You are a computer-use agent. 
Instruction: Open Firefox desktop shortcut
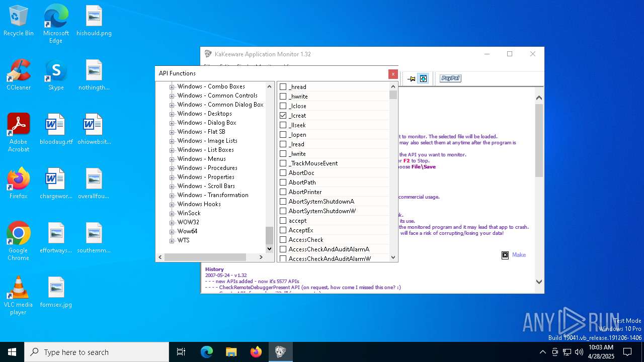[x=19, y=184]
